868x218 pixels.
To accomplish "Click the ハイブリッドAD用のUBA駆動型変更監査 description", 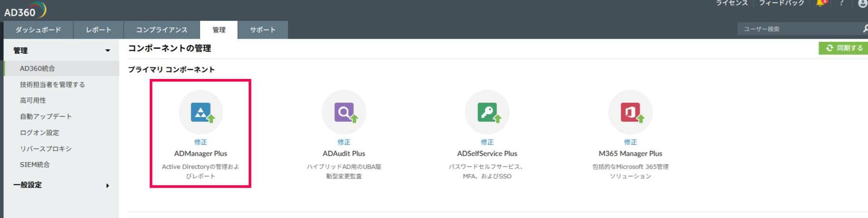I will (x=344, y=171).
